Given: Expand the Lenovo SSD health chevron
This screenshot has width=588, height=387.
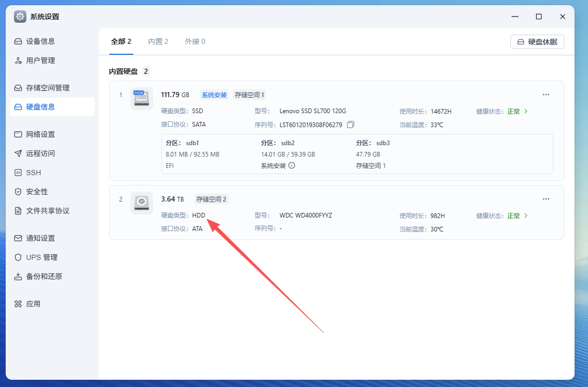Looking at the screenshot, I should click(526, 111).
